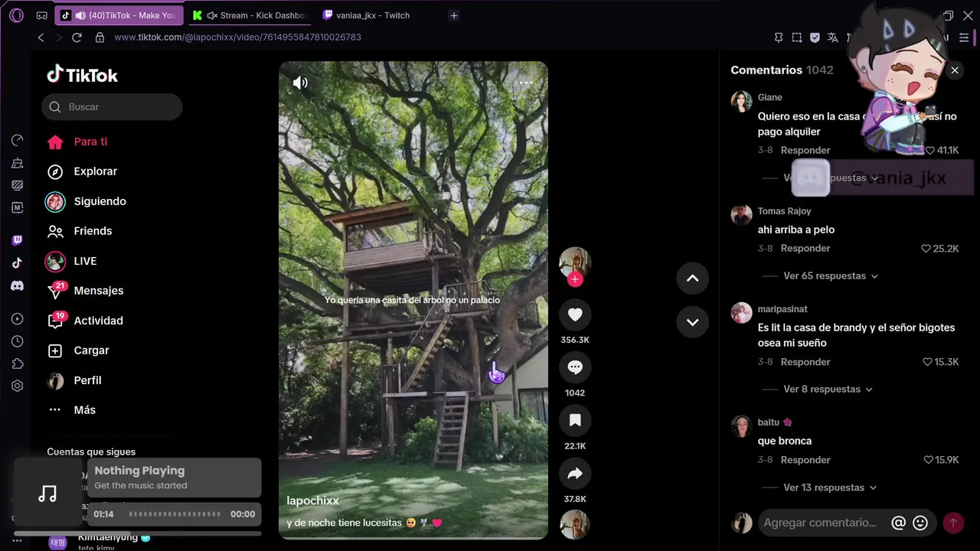Reload the TikTok page
This screenshot has height=551, width=980.
click(x=77, y=37)
